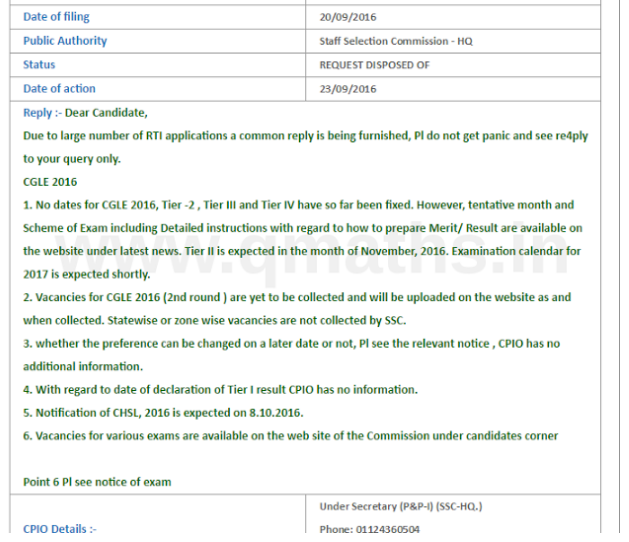
Task: Click line starting 'Scheme of Exam including'
Action: [x=302, y=228]
